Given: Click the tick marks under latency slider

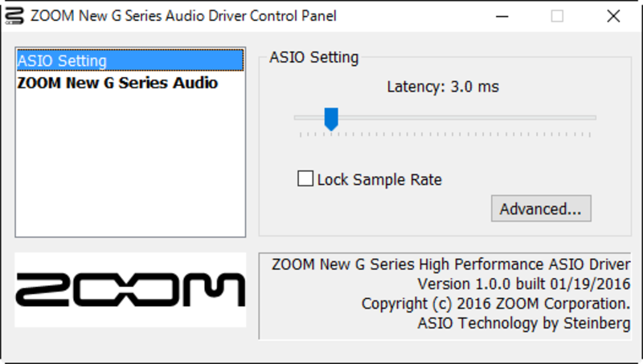Looking at the screenshot, I should coord(445,134).
